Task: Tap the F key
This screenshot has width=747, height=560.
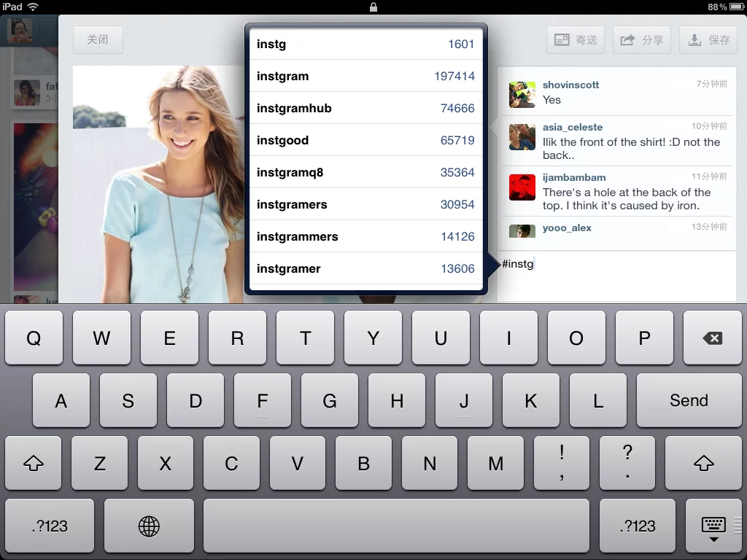Action: point(263,400)
